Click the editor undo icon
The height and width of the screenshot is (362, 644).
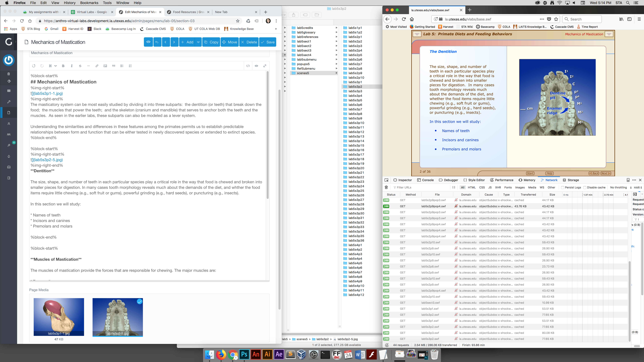click(34, 66)
